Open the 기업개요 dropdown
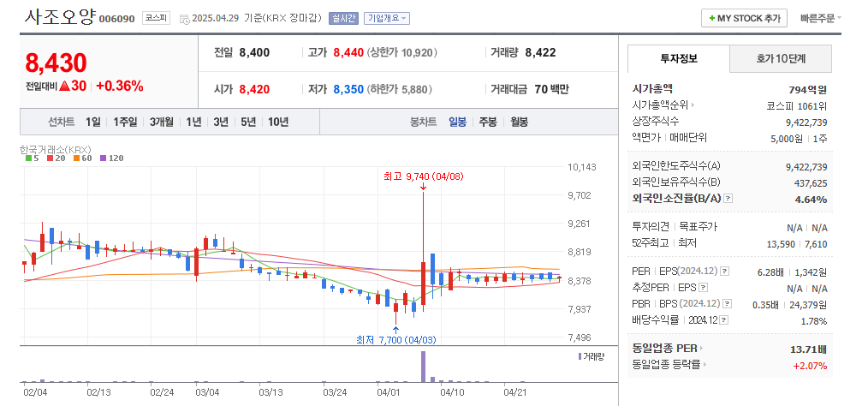 pos(386,18)
